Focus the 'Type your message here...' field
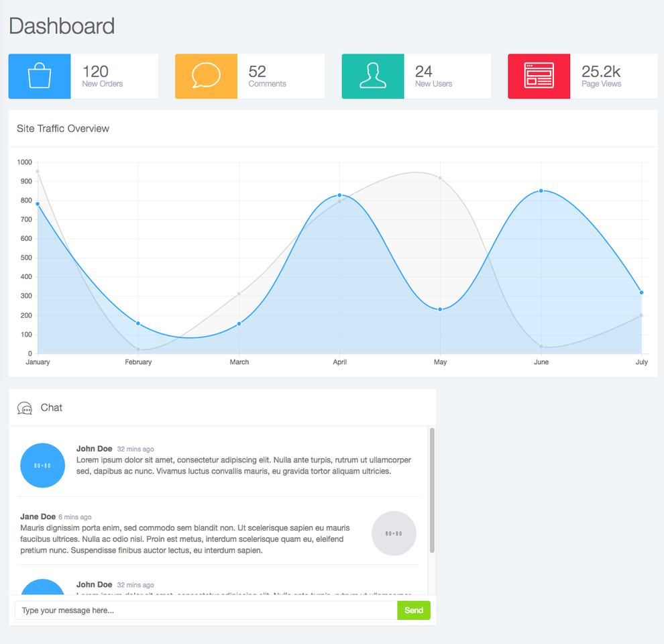664x644 pixels. [206, 610]
